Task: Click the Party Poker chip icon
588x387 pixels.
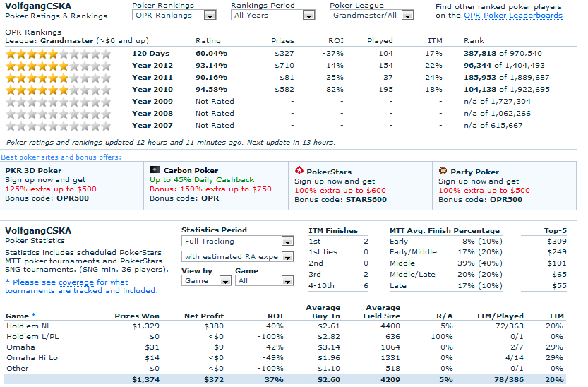Action: 443,171
